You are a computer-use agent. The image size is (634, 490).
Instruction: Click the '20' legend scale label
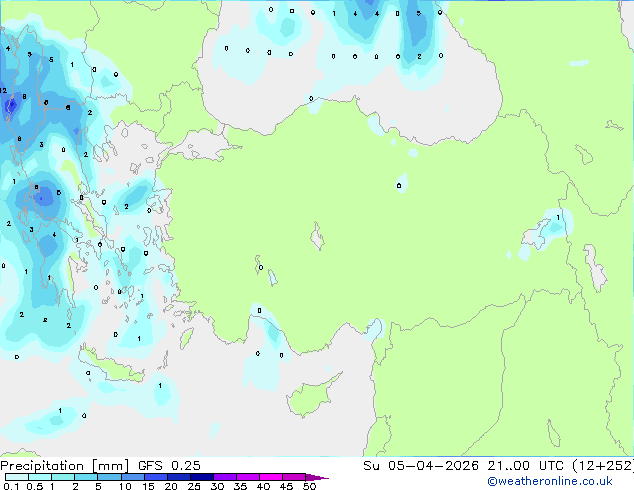171,486
